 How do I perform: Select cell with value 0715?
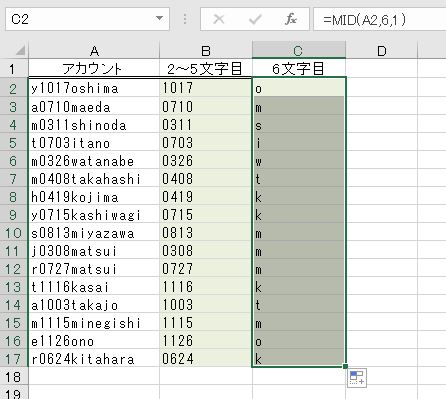point(206,215)
